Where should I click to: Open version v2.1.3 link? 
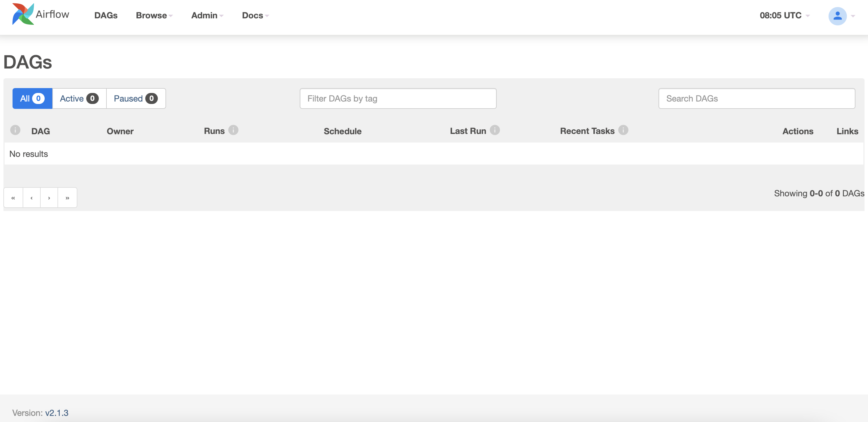point(57,413)
